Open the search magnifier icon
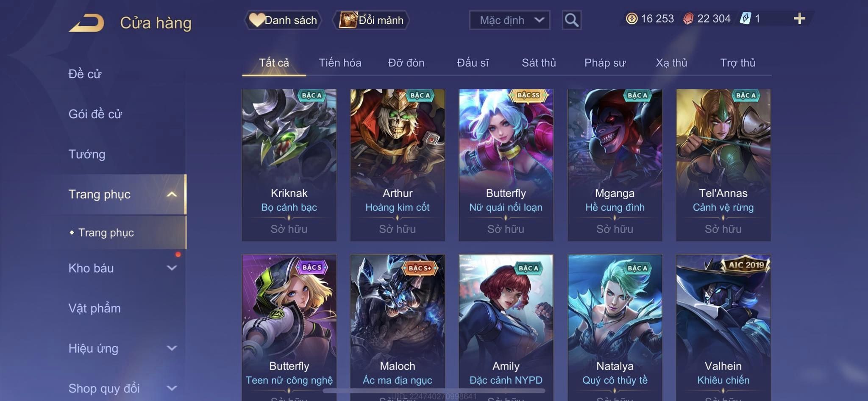This screenshot has height=401, width=868. [571, 20]
